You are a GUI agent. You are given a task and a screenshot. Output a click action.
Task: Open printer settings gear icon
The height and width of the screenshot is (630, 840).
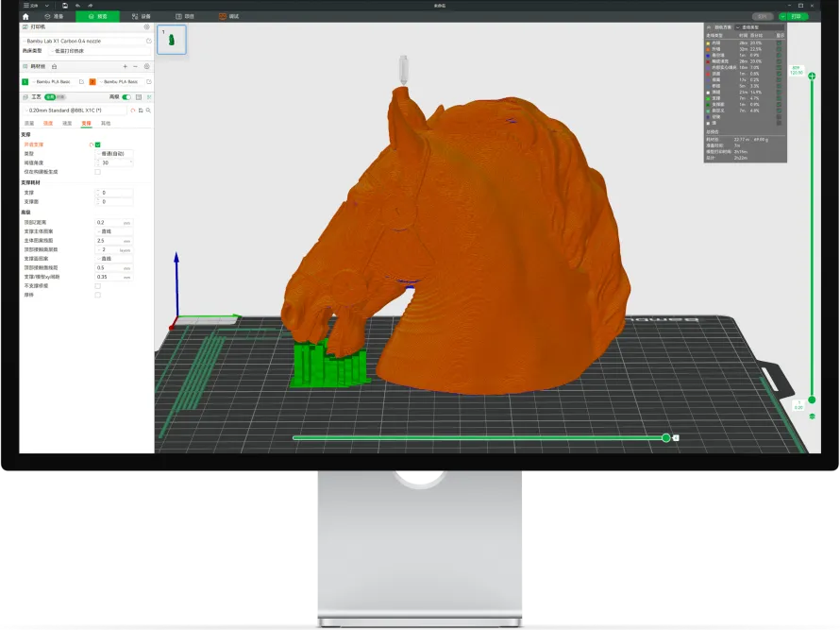tap(147, 26)
